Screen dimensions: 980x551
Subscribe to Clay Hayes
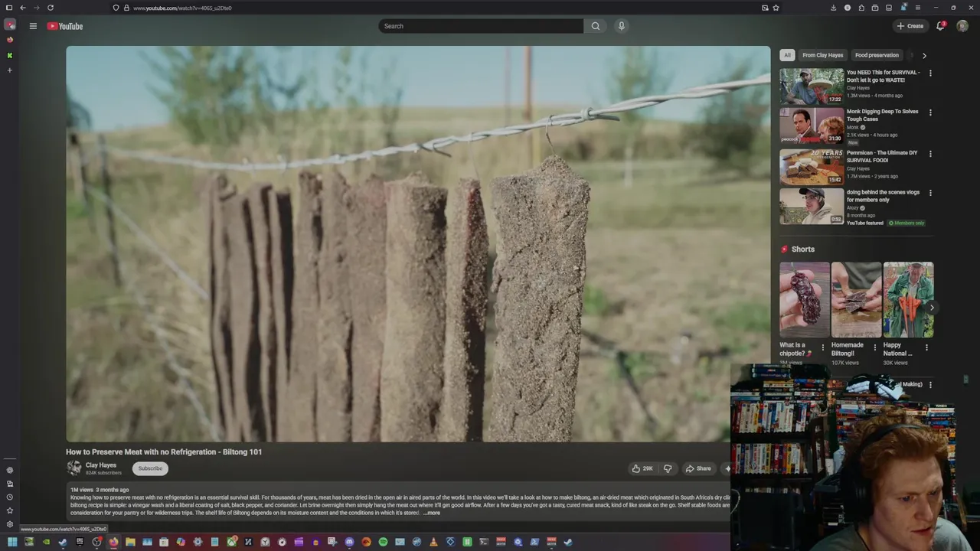150,468
